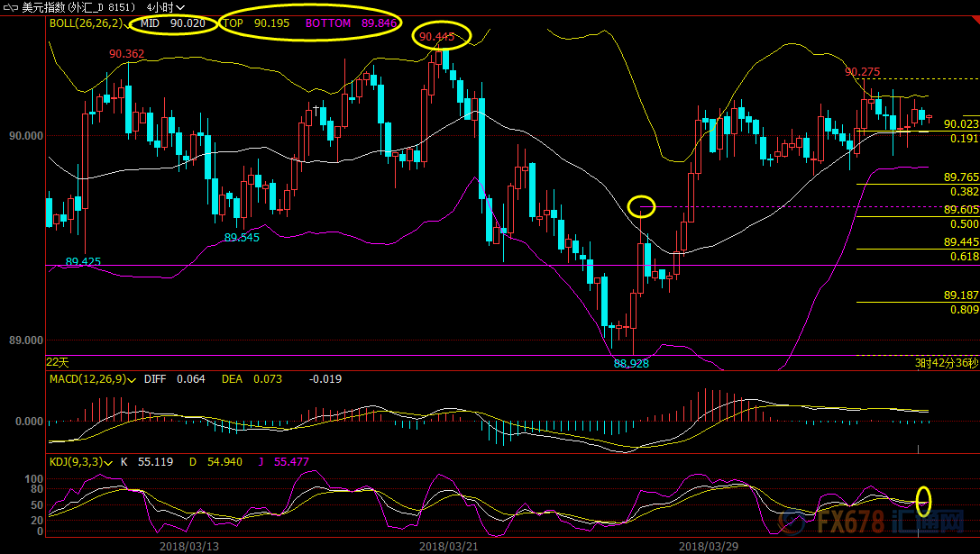Viewport: 980px width, 554px height.
Task: Open the 4小时 timeframe dropdown
Action: 165,7
